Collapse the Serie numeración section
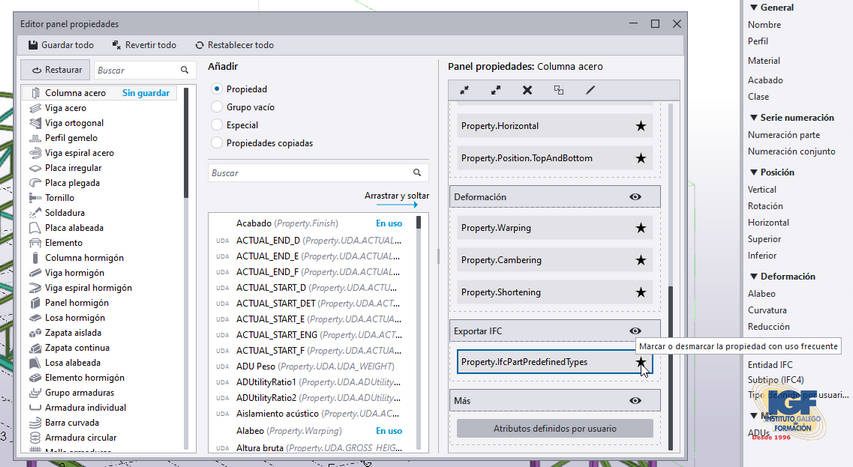Screen dimensions: 853x467 (754, 117)
